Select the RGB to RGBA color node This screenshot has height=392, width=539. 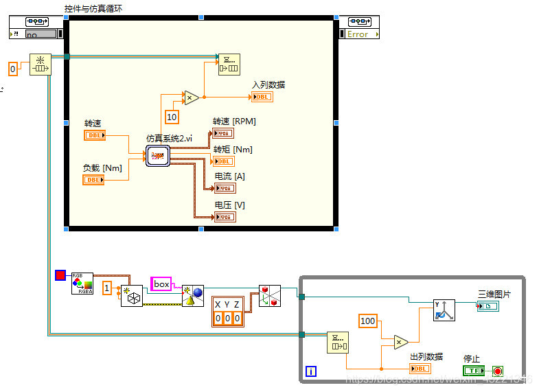pos(82,284)
